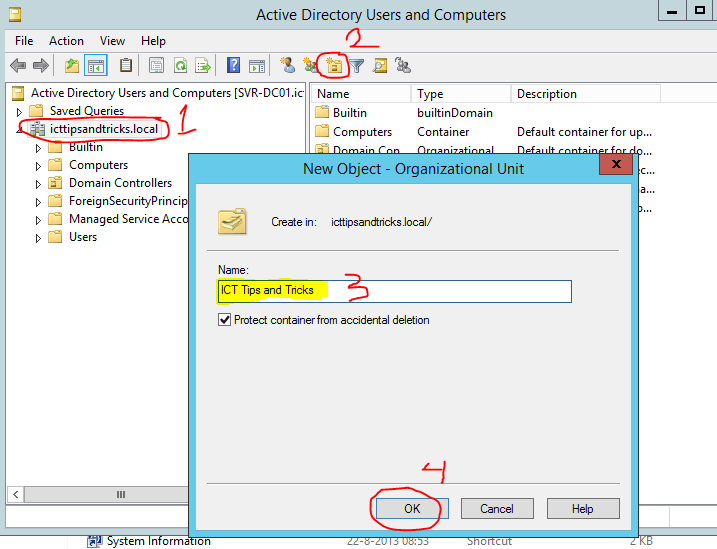Click the Name input field
717x549 pixels.
coord(395,291)
